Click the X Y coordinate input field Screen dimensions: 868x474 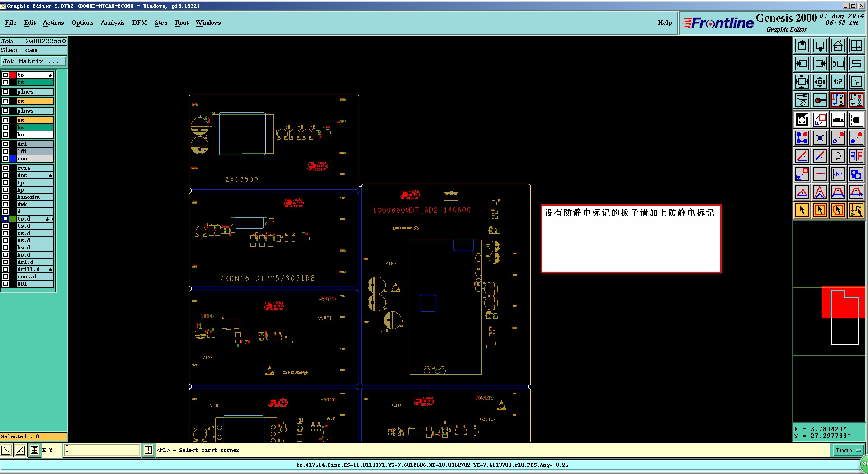point(102,450)
